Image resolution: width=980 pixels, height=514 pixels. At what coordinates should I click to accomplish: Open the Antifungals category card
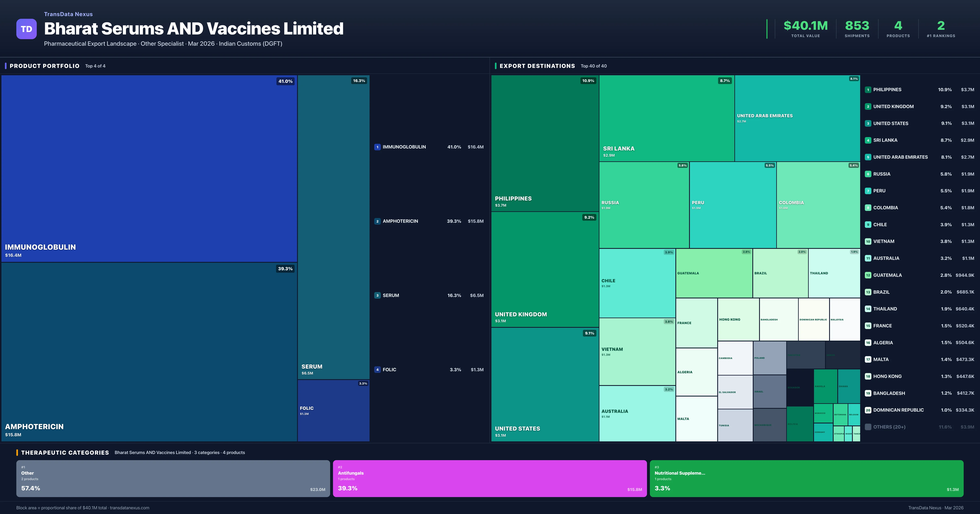pyautogui.click(x=490, y=479)
